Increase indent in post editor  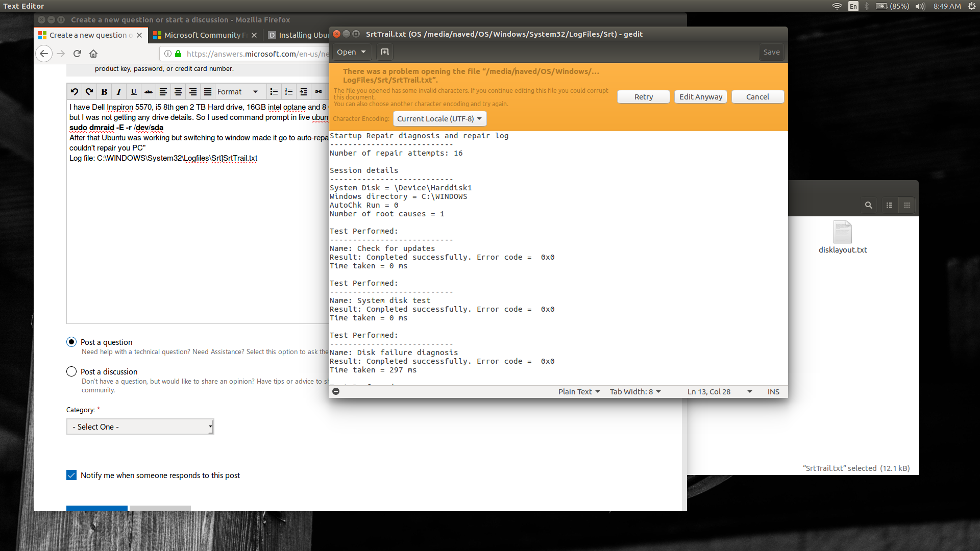tap(304, 92)
